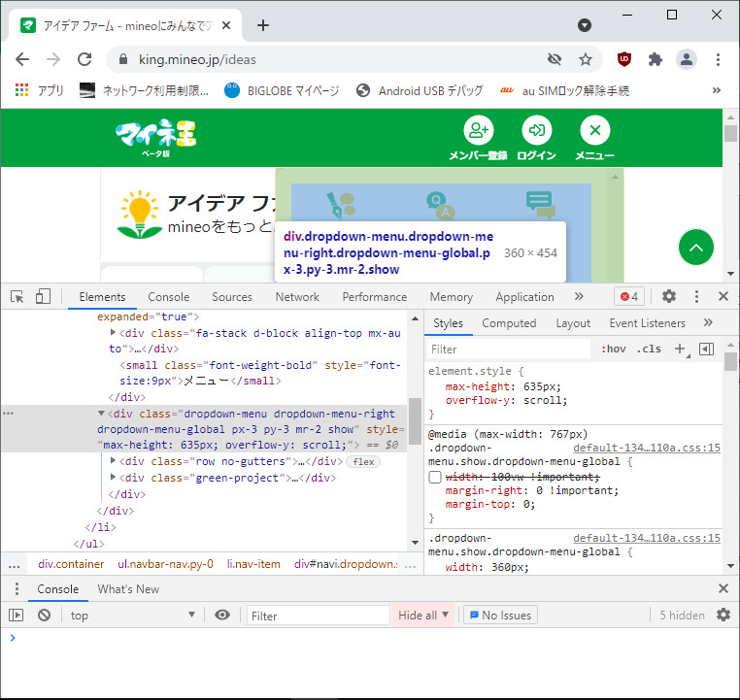Toggle the device toolbar icon
This screenshot has width=740, height=700.
(43, 297)
